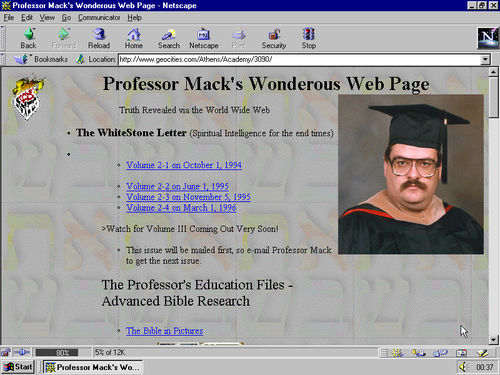This screenshot has height=375, width=500.
Task: Click the Netscape N logo animation
Action: pos(488,38)
